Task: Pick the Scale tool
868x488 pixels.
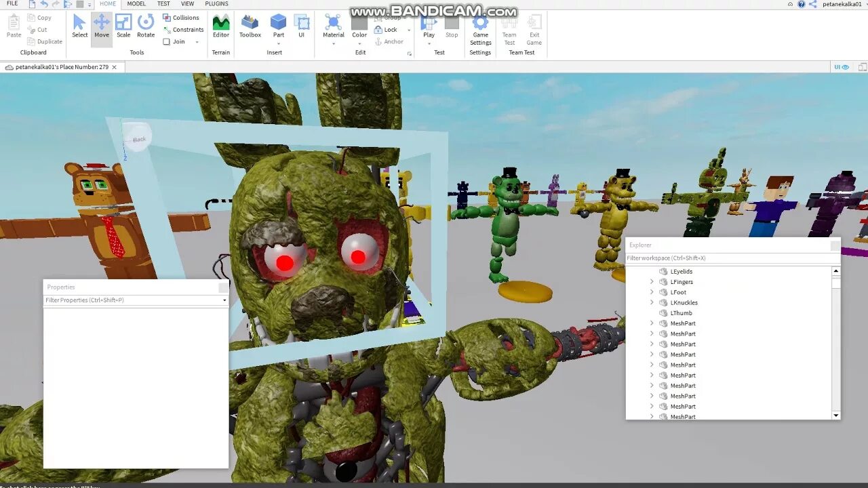Action: 123,26
